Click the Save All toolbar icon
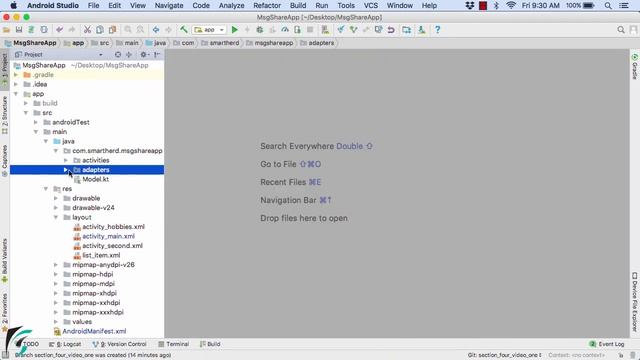Image resolution: width=640 pixels, height=360 pixels. [19, 30]
